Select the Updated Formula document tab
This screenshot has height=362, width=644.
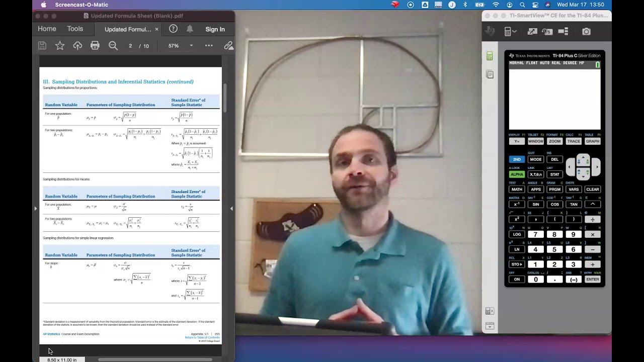point(128,29)
